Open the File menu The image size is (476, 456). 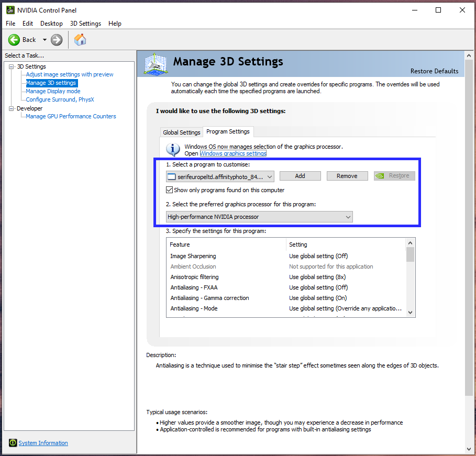[10, 24]
